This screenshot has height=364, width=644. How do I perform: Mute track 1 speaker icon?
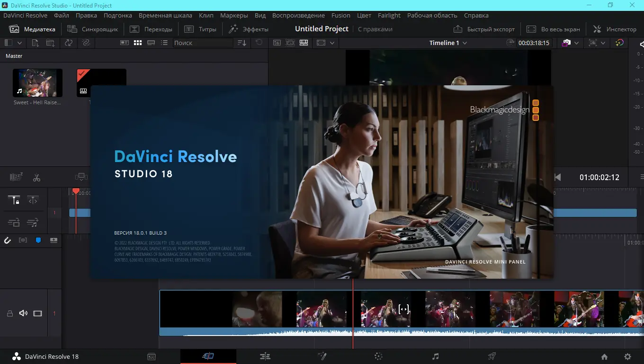pos(23,313)
